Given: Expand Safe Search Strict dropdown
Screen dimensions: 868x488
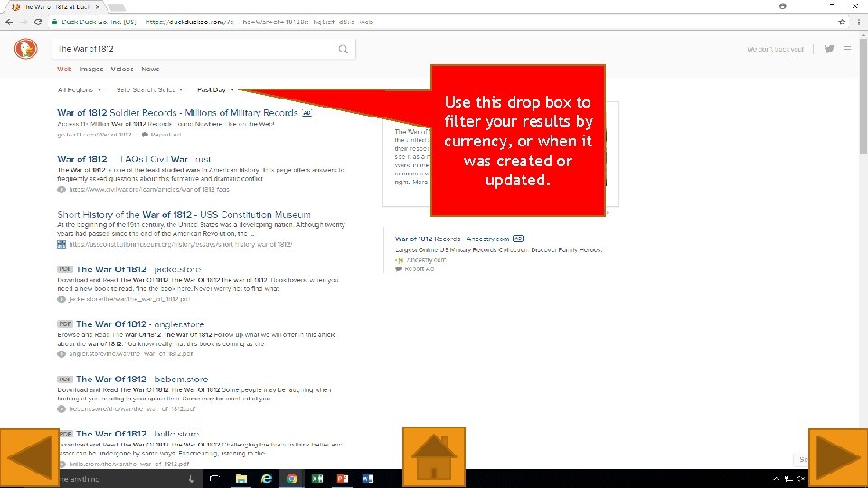Looking at the screenshot, I should (x=149, y=89).
